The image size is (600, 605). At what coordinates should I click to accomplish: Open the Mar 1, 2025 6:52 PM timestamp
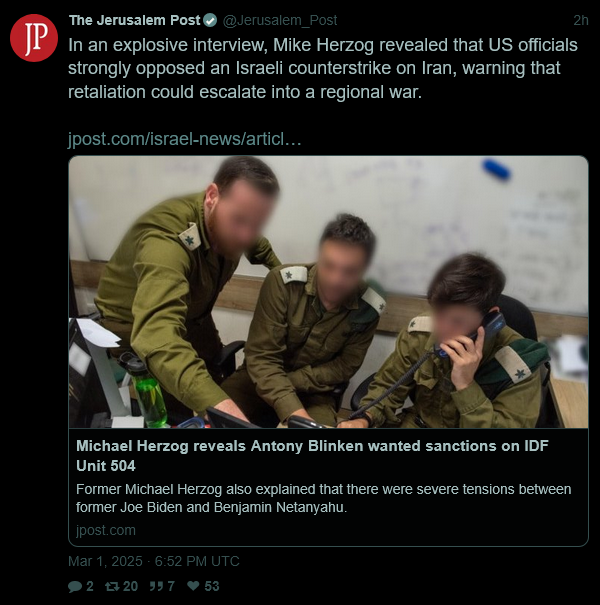click(154, 561)
